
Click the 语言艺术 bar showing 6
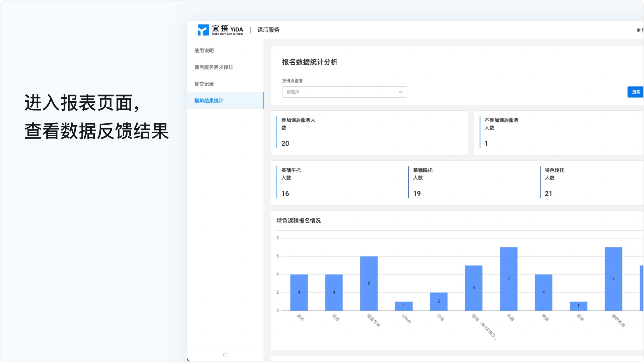click(x=369, y=283)
